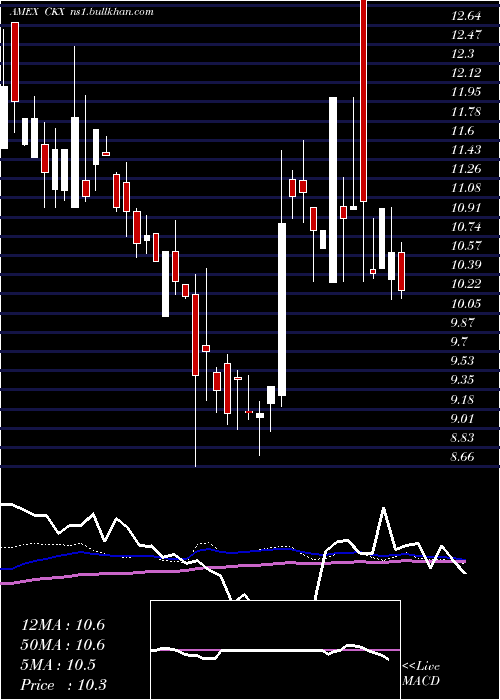Click the 11.78 price axis label
The height and width of the screenshot is (700, 500).
pyautogui.click(x=466, y=112)
